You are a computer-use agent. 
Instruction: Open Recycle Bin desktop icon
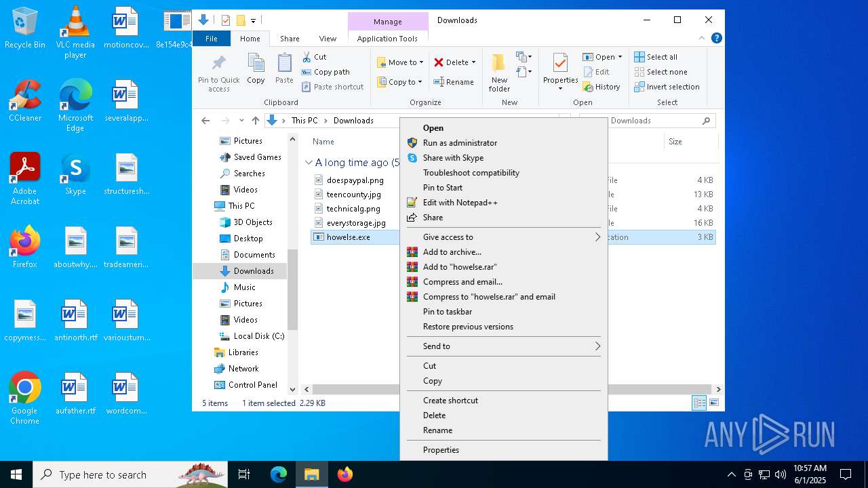click(x=25, y=28)
